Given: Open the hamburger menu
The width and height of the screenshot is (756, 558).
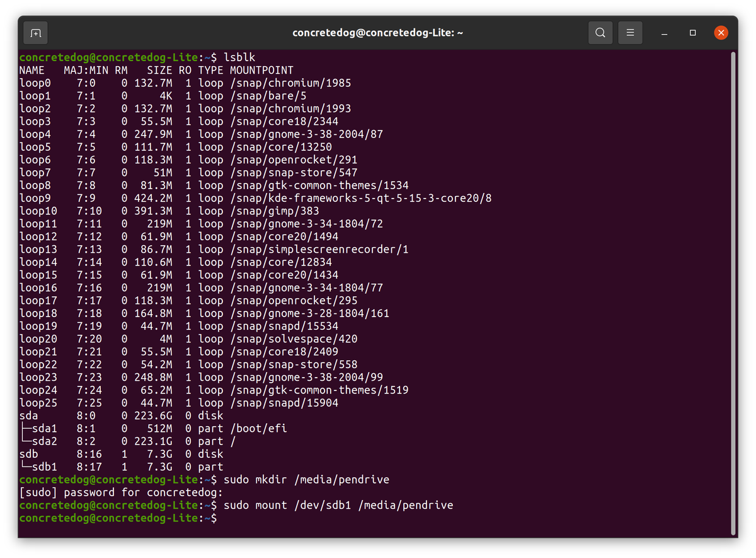Looking at the screenshot, I should click(x=630, y=32).
